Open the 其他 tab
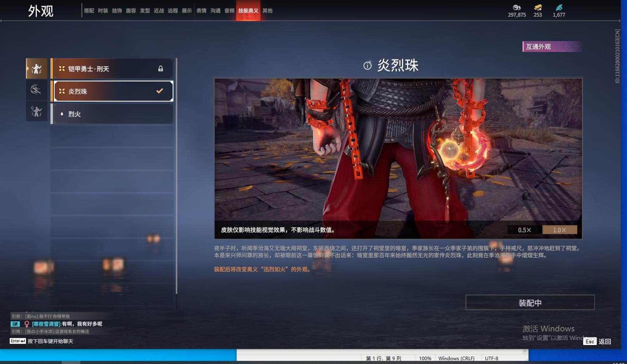The width and height of the screenshot is (627, 364). pos(267,10)
